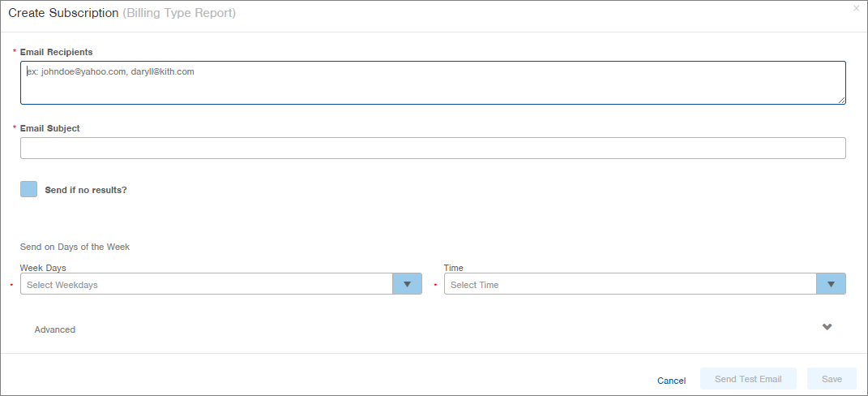This screenshot has width=868, height=396.
Task: Click the Email Recipients text area
Action: pyautogui.click(x=433, y=83)
